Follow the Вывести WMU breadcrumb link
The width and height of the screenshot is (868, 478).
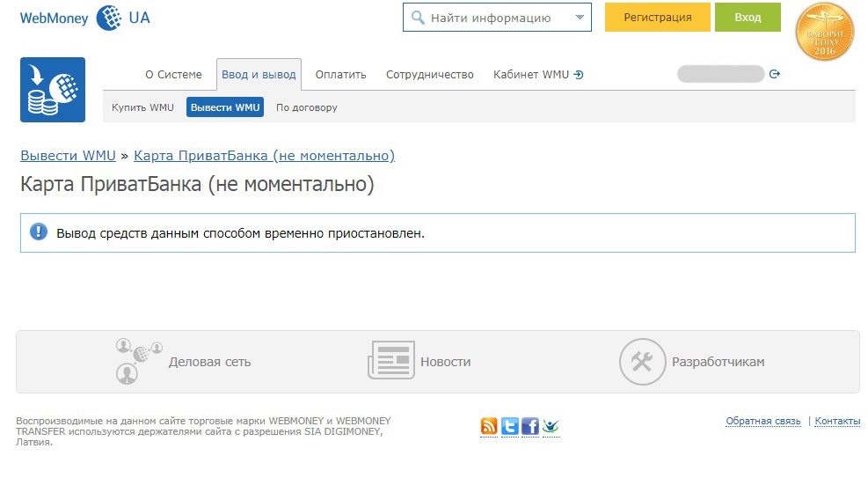(68, 156)
